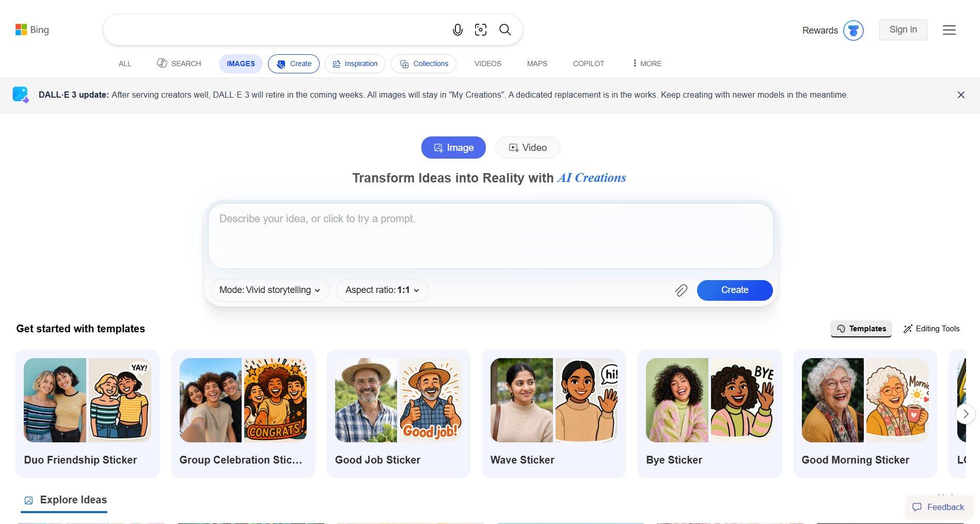Viewport: 980px width, 524px height.
Task: Show Templates section
Action: [861, 329]
